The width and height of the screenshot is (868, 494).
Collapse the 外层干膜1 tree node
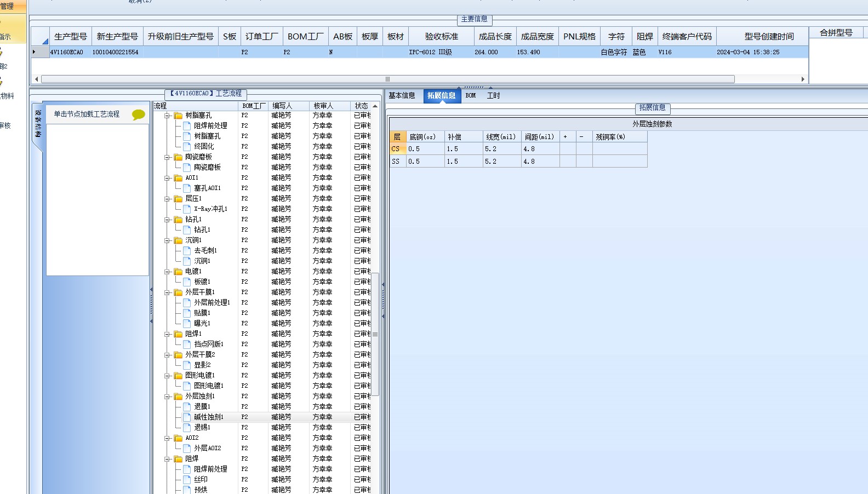(167, 292)
